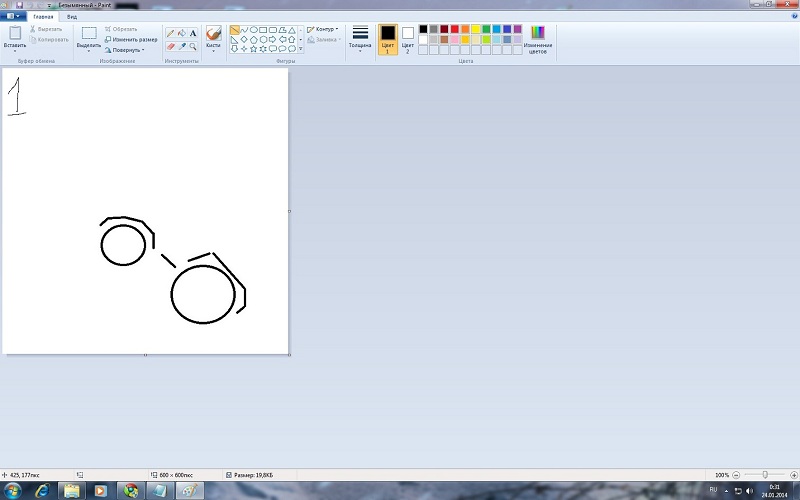
Task: Expand the Повернуть rotate dropdown
Action: point(127,49)
